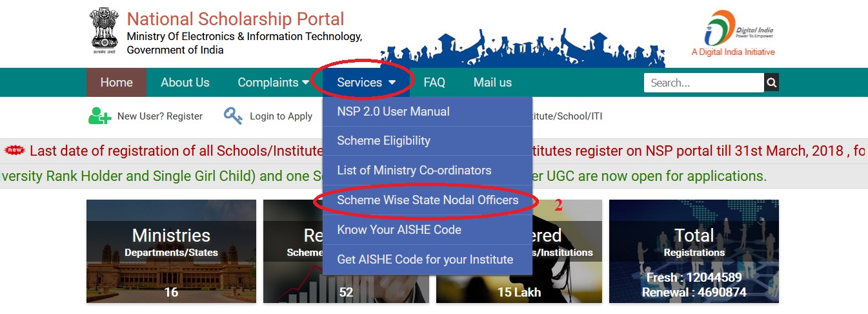Click the Login key icon

pos(233,116)
